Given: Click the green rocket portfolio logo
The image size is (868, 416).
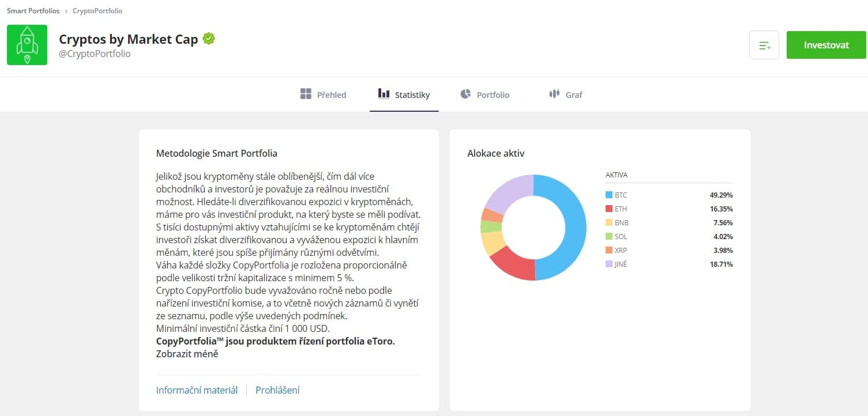Looking at the screenshot, I should 27,45.
